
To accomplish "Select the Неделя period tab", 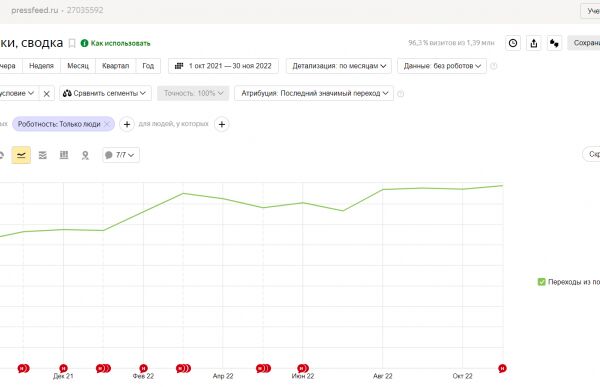I will tap(41, 66).
